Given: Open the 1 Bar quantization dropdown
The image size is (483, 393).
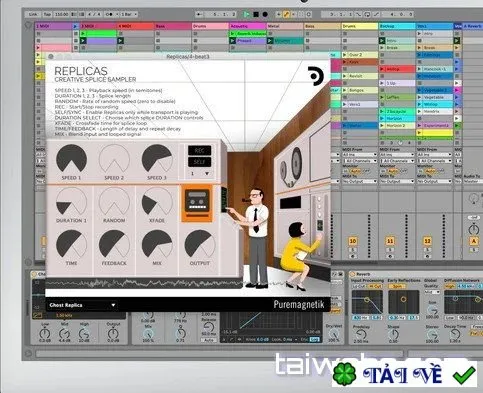Looking at the screenshot, I should point(129,14).
